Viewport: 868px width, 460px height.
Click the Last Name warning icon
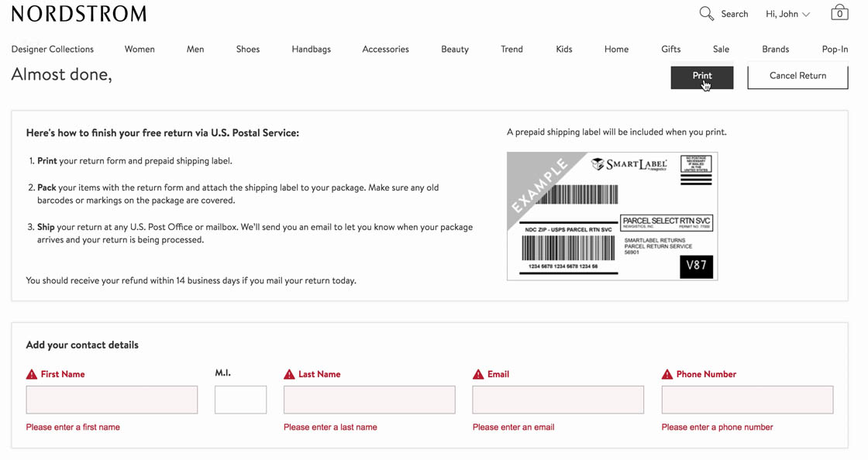click(289, 375)
